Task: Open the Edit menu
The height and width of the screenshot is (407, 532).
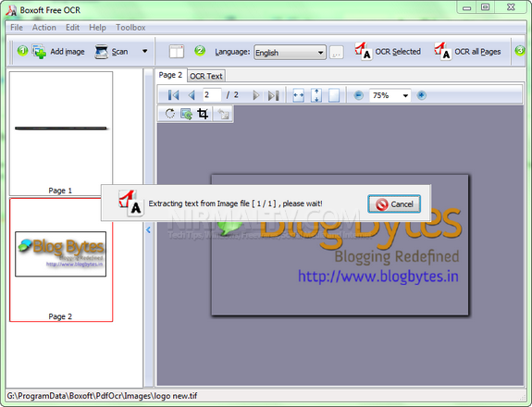Action: click(x=72, y=28)
